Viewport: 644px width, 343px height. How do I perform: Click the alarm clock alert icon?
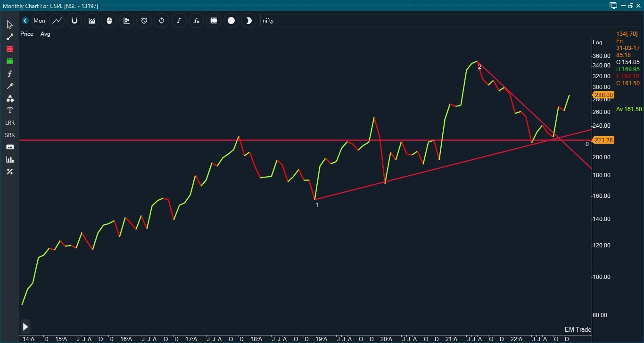(x=144, y=21)
